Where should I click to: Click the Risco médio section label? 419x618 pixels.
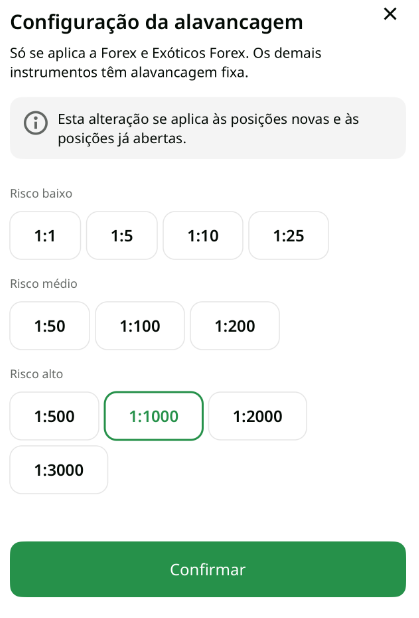click(43, 284)
